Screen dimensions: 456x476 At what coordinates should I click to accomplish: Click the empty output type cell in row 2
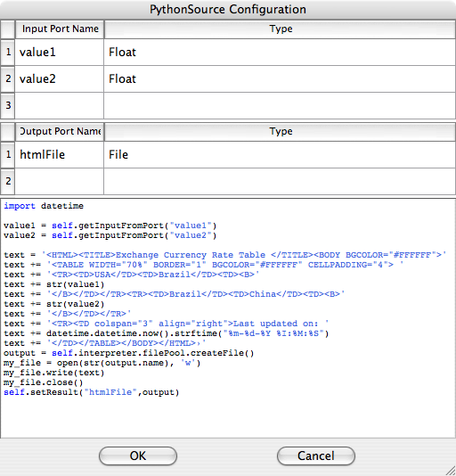[x=280, y=181]
